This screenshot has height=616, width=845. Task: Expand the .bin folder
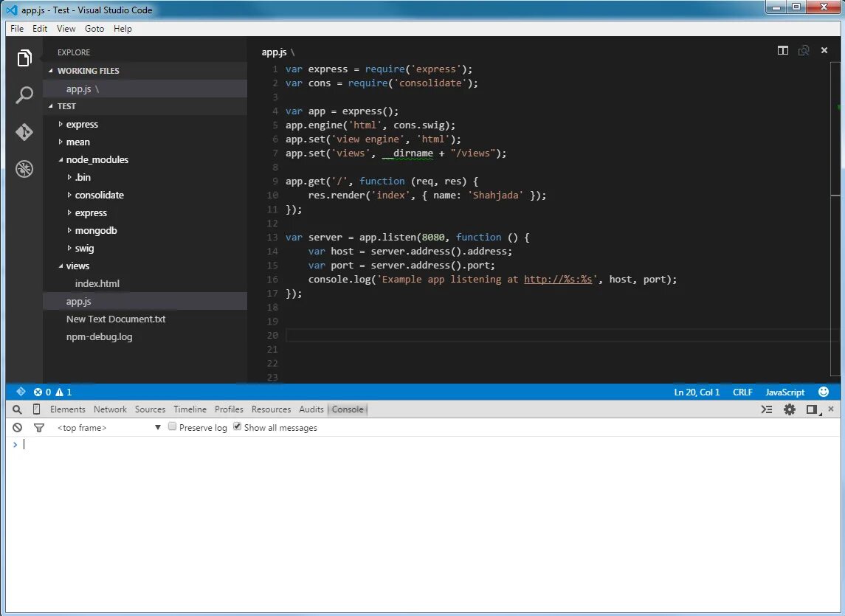(x=69, y=177)
